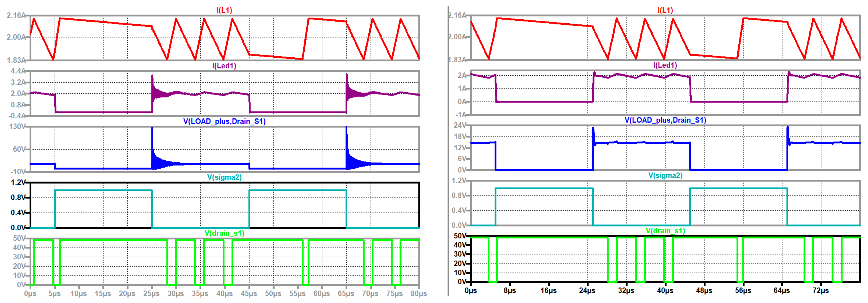Select V(sigma2) trace label in right plot
Screen dimensions: 868x303
[x=665, y=175]
